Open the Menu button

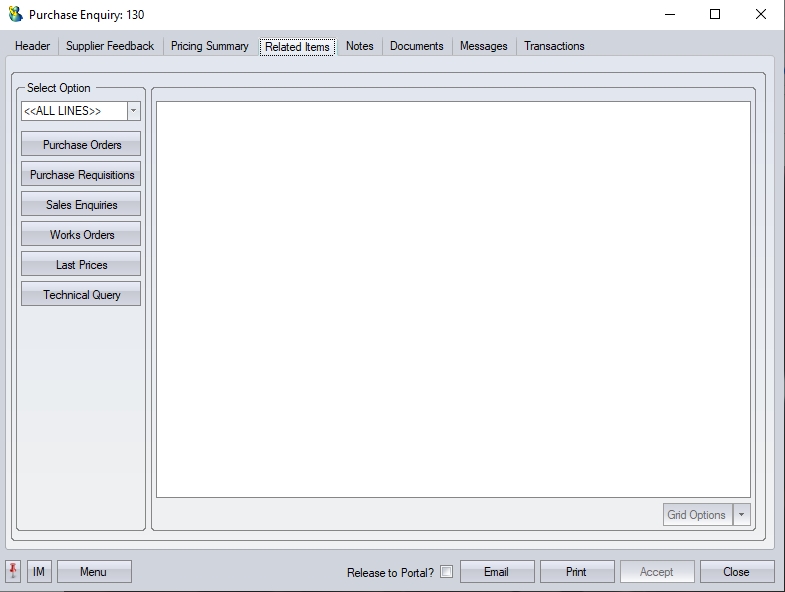[94, 571]
